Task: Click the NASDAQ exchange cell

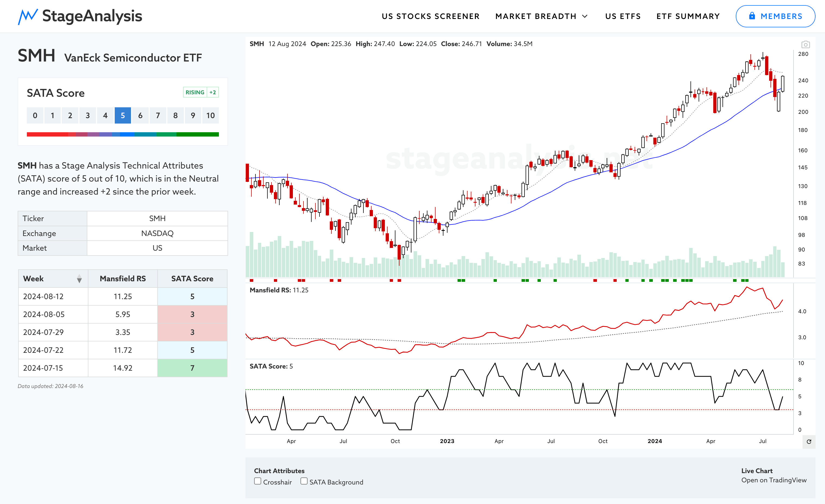Action: (157, 233)
